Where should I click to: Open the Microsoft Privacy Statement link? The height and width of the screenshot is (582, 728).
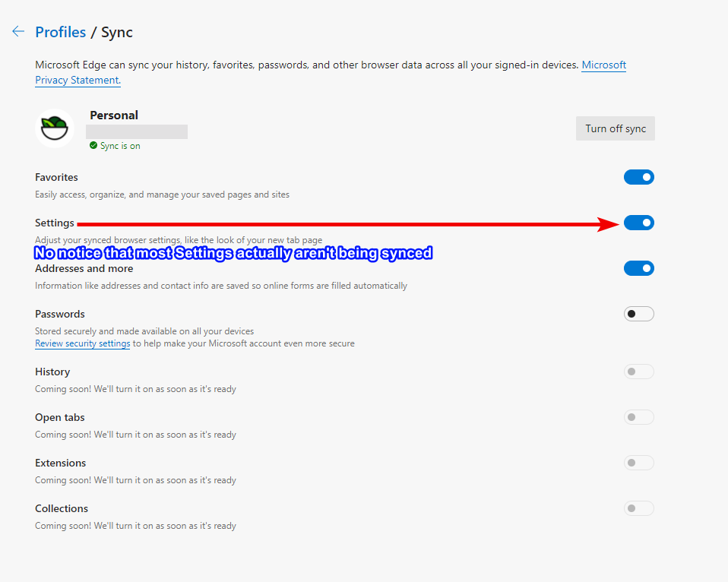coord(603,65)
